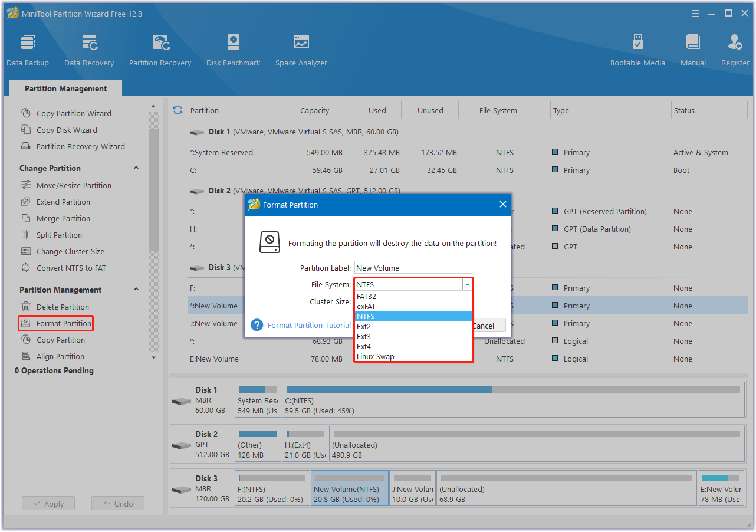Select Disk 2 header row in partition list
The height and width of the screenshot is (532, 756).
[x=468, y=191]
